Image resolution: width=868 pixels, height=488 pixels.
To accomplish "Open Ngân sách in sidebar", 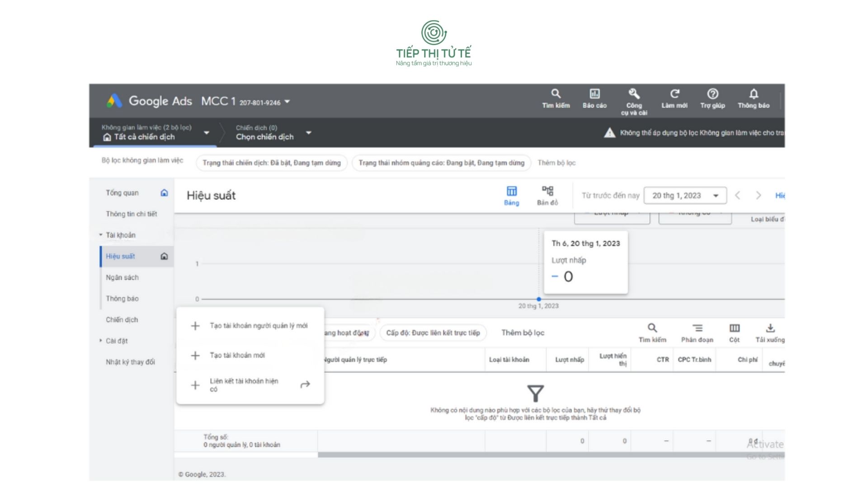I will tap(122, 277).
